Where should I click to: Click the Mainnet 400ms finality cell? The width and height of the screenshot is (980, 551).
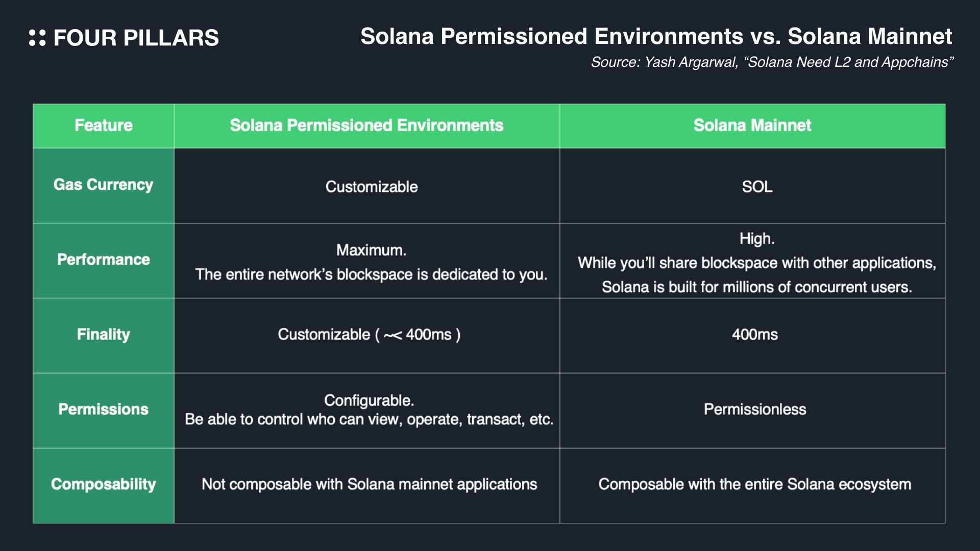(x=754, y=335)
